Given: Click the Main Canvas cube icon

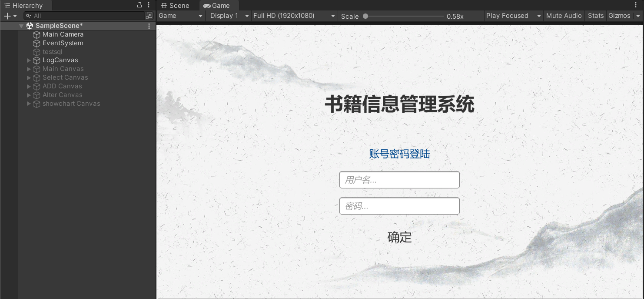Looking at the screenshot, I should point(37,69).
